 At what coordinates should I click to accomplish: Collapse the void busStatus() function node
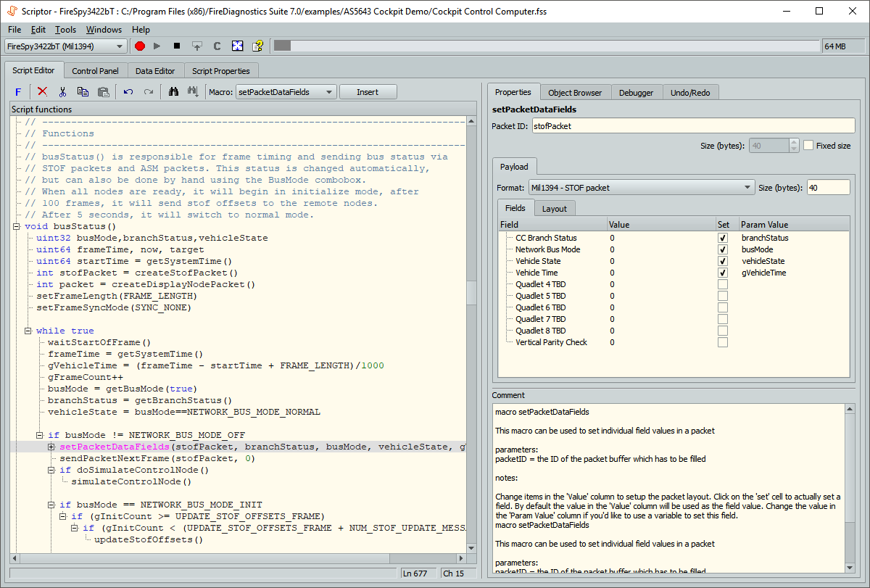17,226
